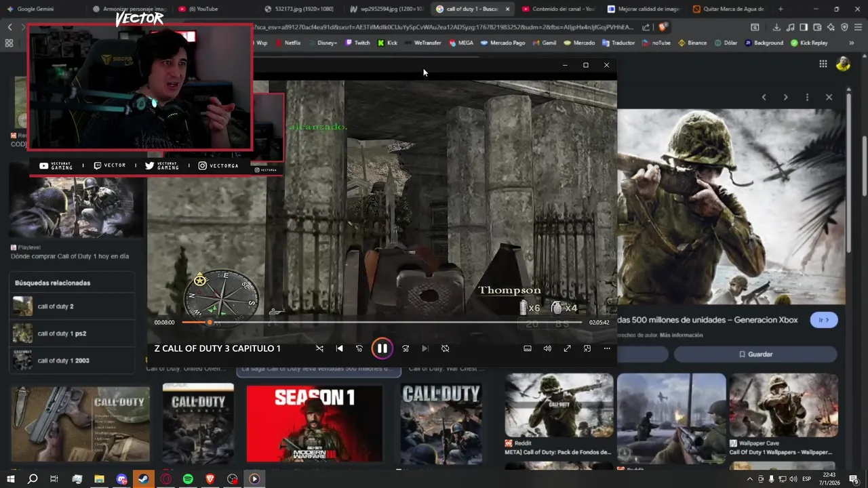The width and height of the screenshot is (868, 488).
Task: Open a new browser tab
Action: click(x=781, y=9)
